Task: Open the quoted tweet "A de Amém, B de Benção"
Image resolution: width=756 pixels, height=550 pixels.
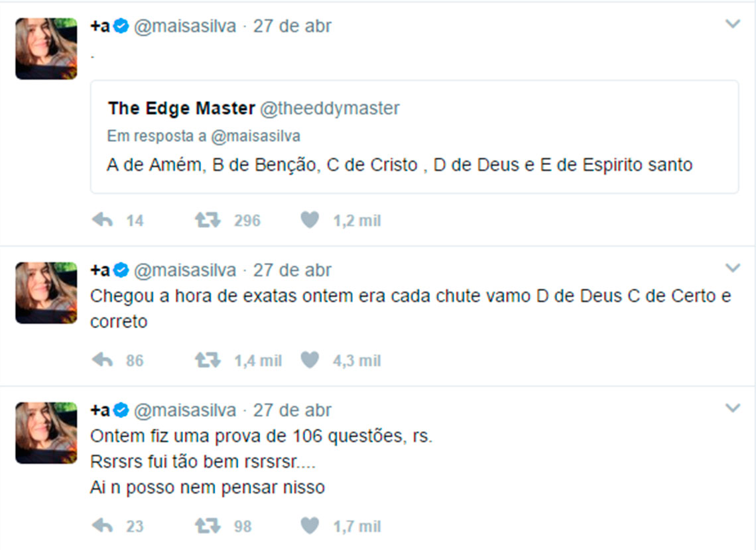Action: 399,165
